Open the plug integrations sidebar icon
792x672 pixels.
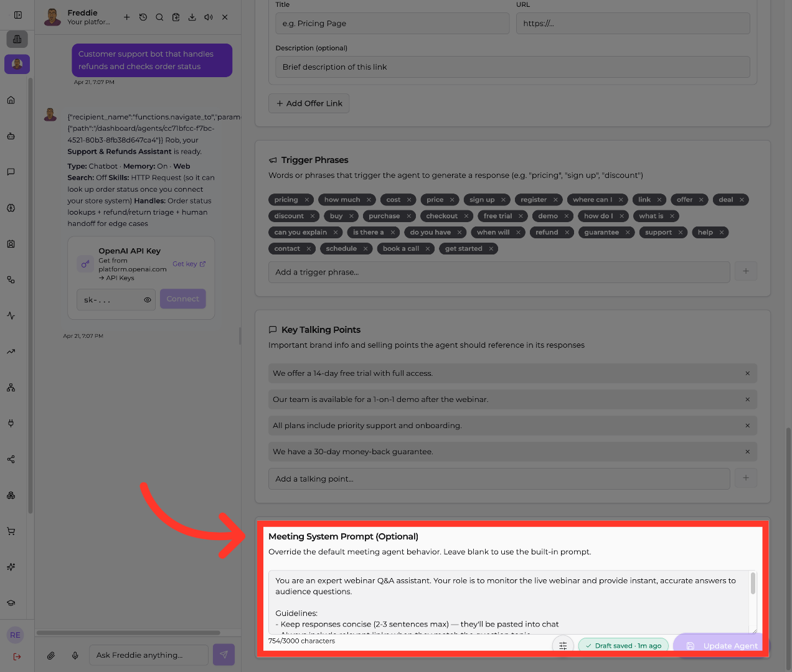11,423
